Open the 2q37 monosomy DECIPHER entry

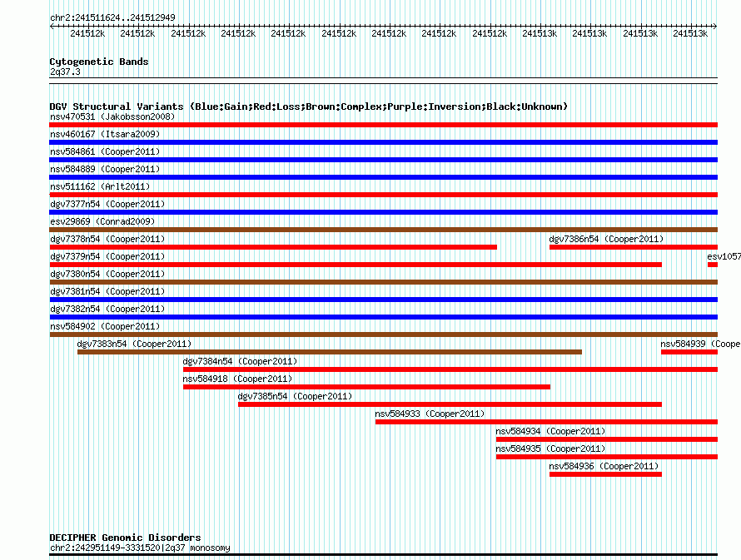140,548
